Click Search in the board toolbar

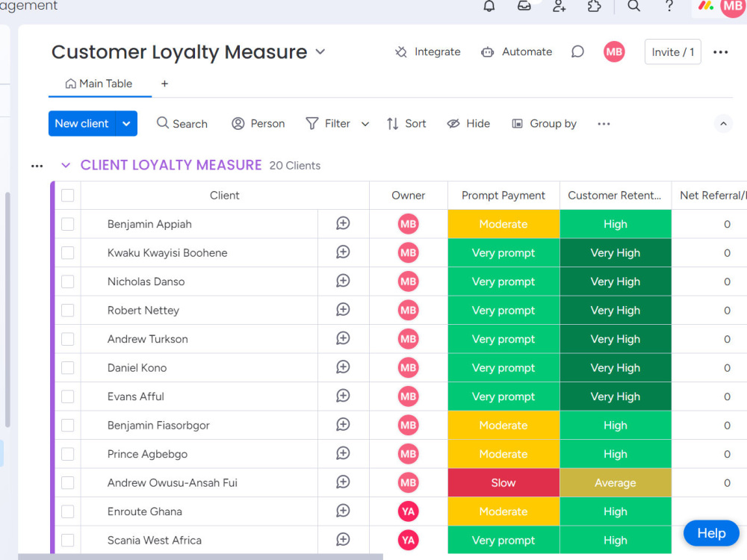[x=182, y=124]
